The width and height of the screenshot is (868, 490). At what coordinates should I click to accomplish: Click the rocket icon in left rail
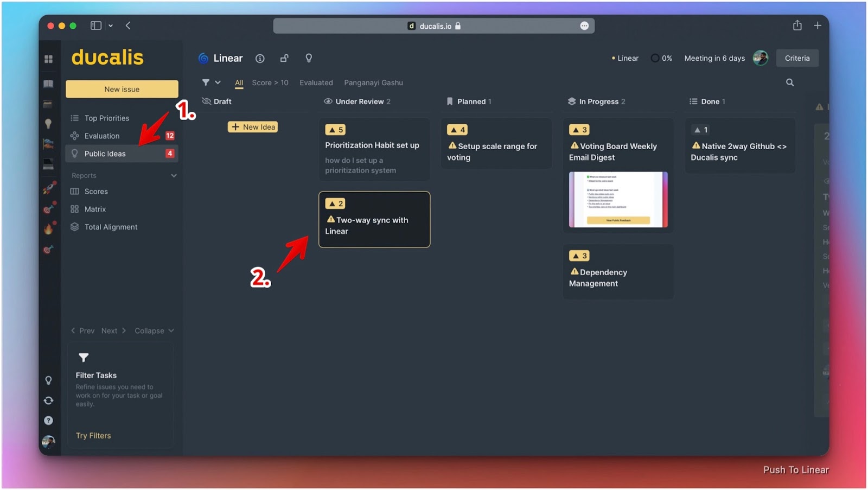tap(49, 188)
